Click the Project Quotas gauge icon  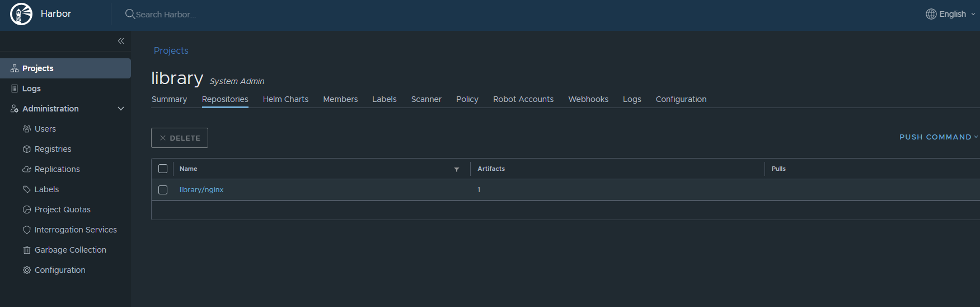click(26, 210)
